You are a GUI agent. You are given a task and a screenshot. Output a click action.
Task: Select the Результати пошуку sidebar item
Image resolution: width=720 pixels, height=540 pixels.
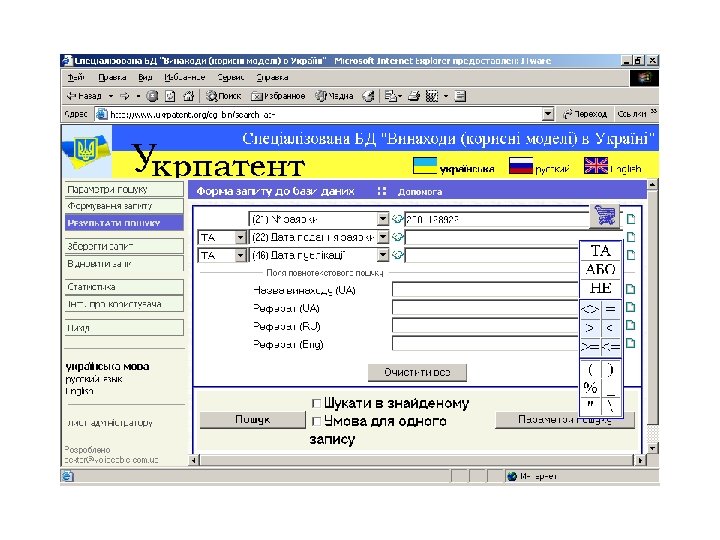(124, 223)
